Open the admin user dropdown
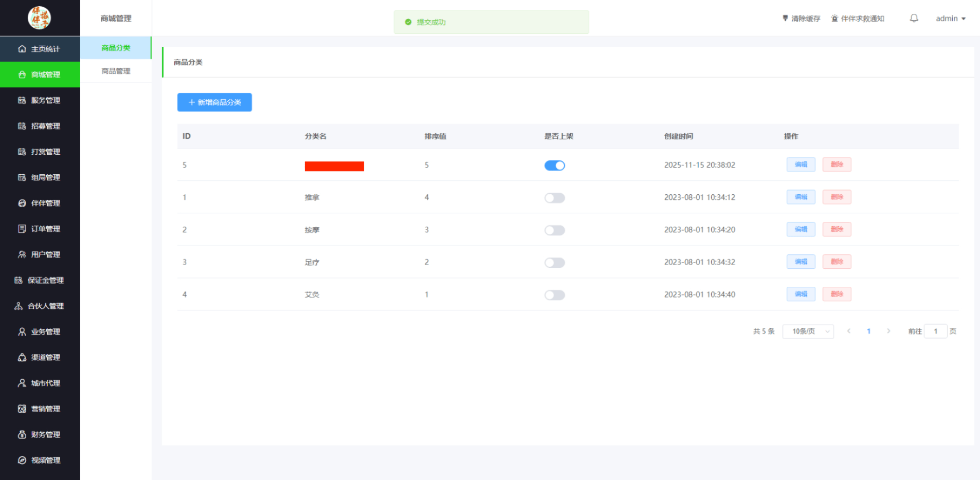 click(x=950, y=19)
